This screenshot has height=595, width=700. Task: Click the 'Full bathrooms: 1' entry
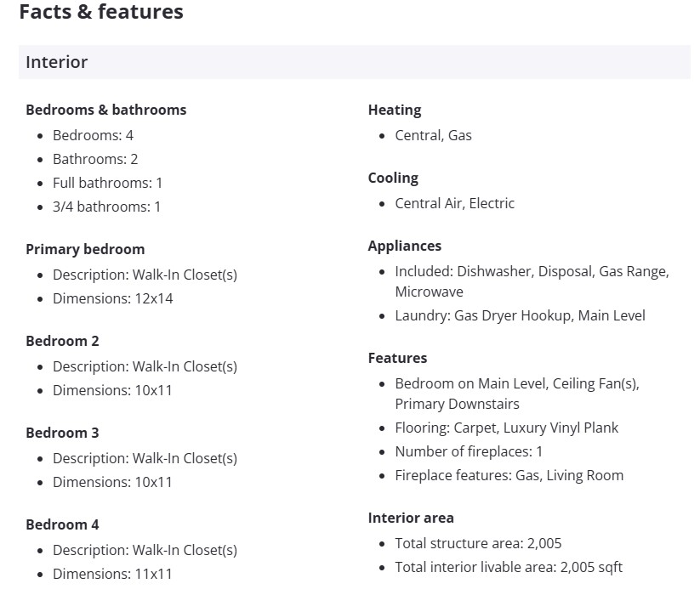coord(107,183)
